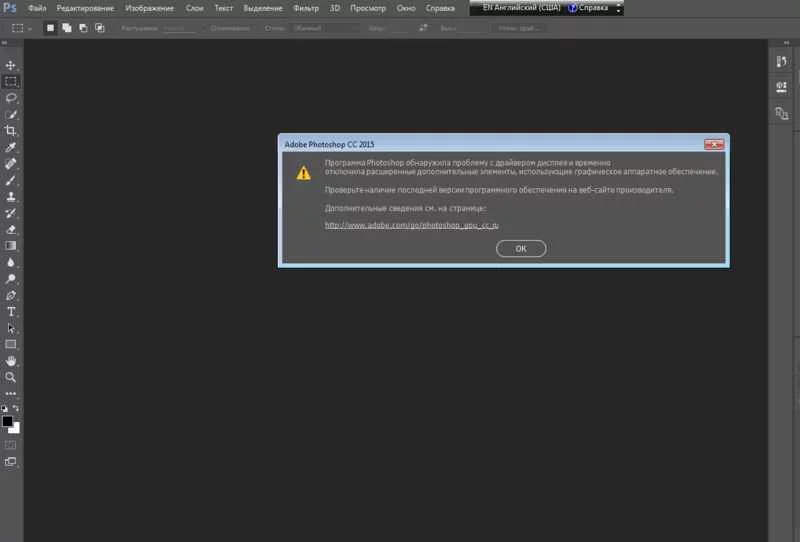Image resolution: width=800 pixels, height=542 pixels.
Task: Click the Справка help button in language bar
Action: click(x=588, y=8)
